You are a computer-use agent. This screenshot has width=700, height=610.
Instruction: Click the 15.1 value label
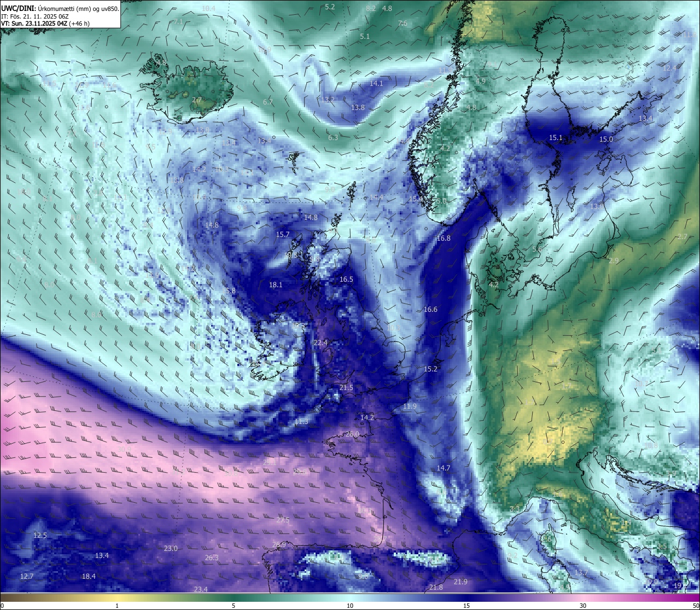556,137
